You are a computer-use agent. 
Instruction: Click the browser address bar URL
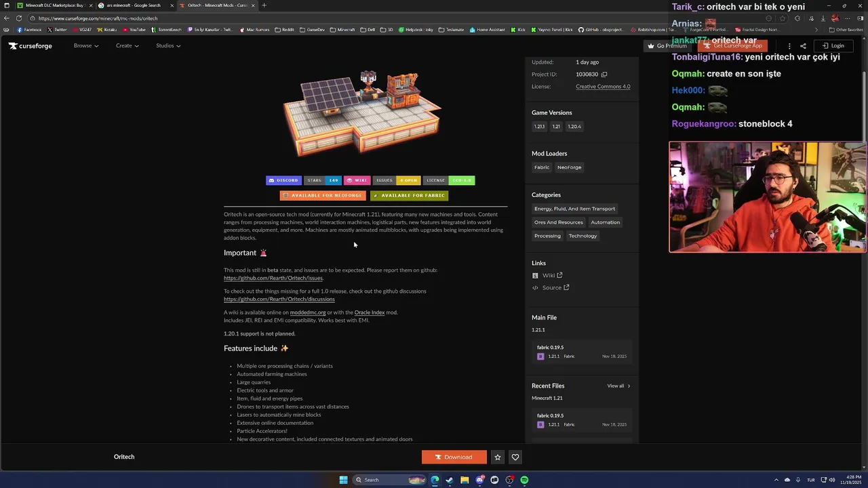[98, 18]
